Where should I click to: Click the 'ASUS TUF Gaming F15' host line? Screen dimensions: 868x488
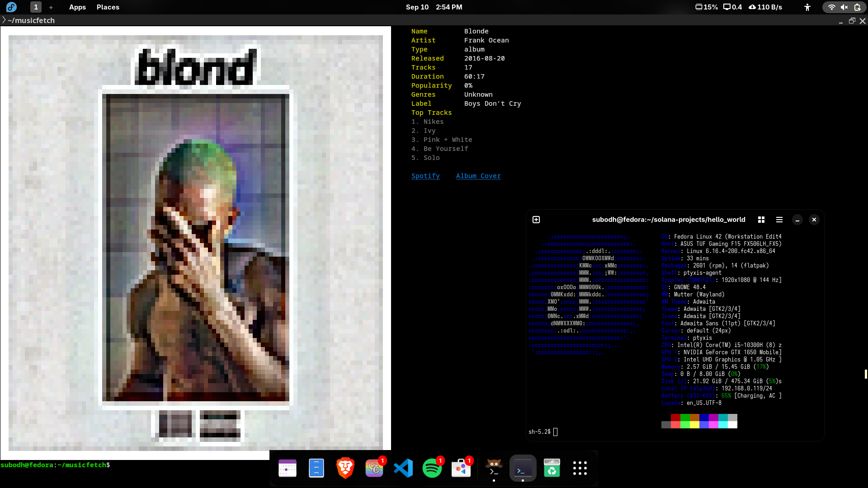pos(722,244)
